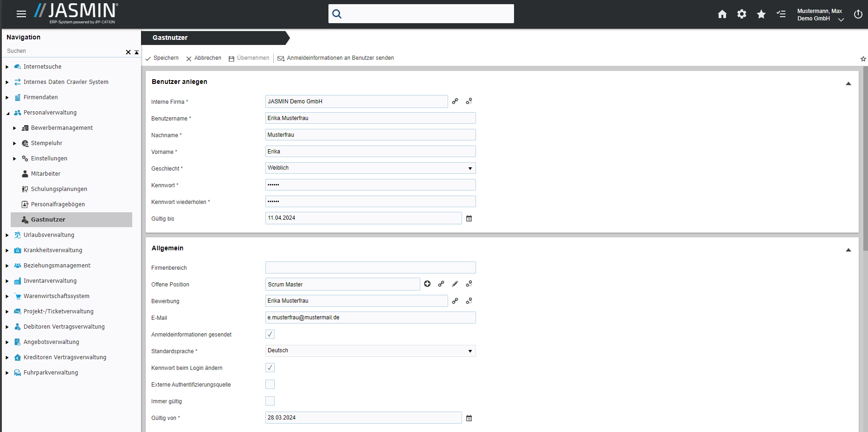868x432 pixels.
Task: Click the Speichern button
Action: [162, 58]
